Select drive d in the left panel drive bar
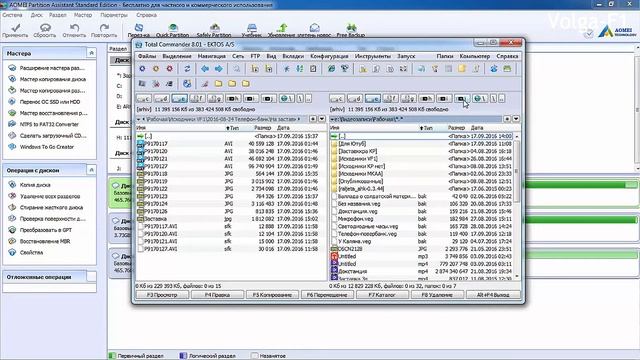The height and width of the screenshot is (360, 640). tap(162, 98)
